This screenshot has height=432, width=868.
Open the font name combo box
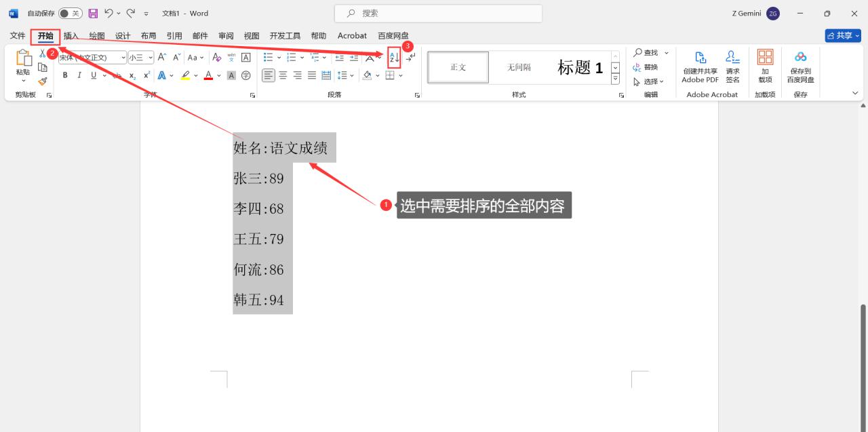(92, 58)
